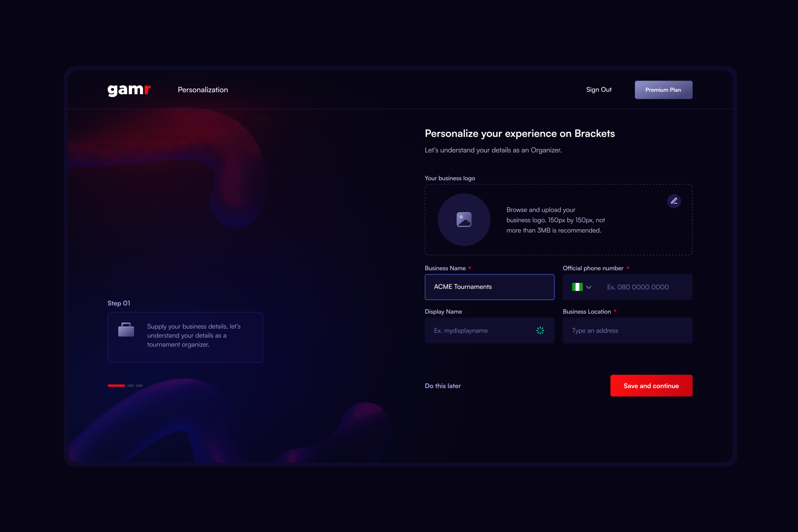Focus the Business Name field
The width and height of the screenshot is (798, 532).
click(489, 287)
